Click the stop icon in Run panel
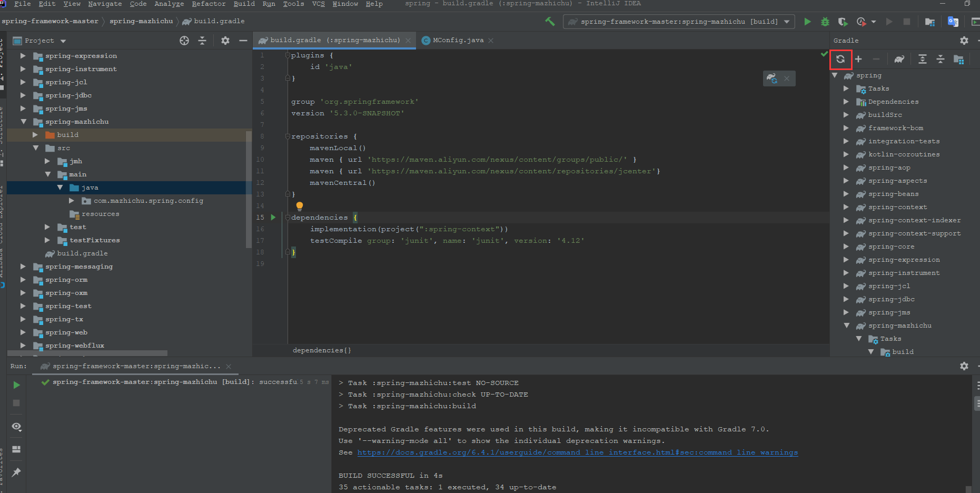The image size is (980, 493). [16, 403]
